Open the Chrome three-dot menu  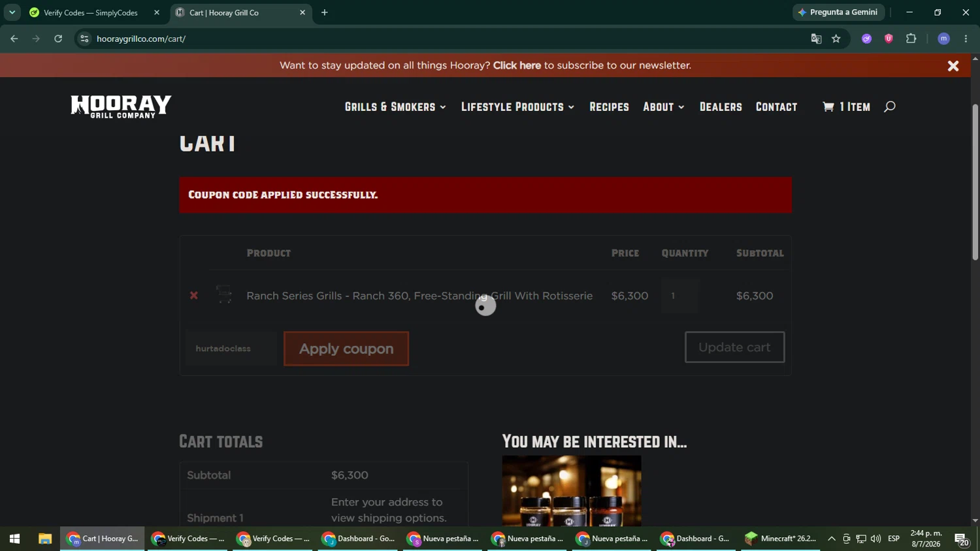pyautogui.click(x=966, y=39)
